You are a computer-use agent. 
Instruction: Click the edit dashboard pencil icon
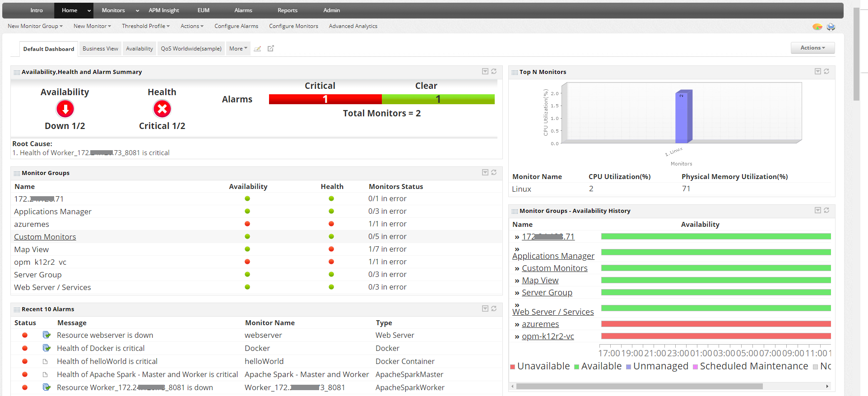click(x=257, y=49)
